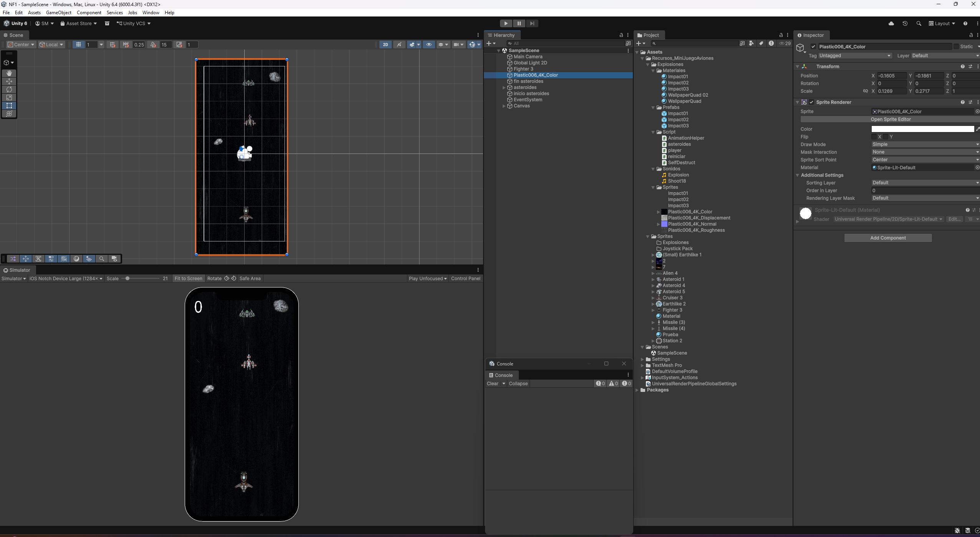Click Open Sprite Editor button
Image resolution: width=980 pixels, height=537 pixels.
tap(891, 119)
